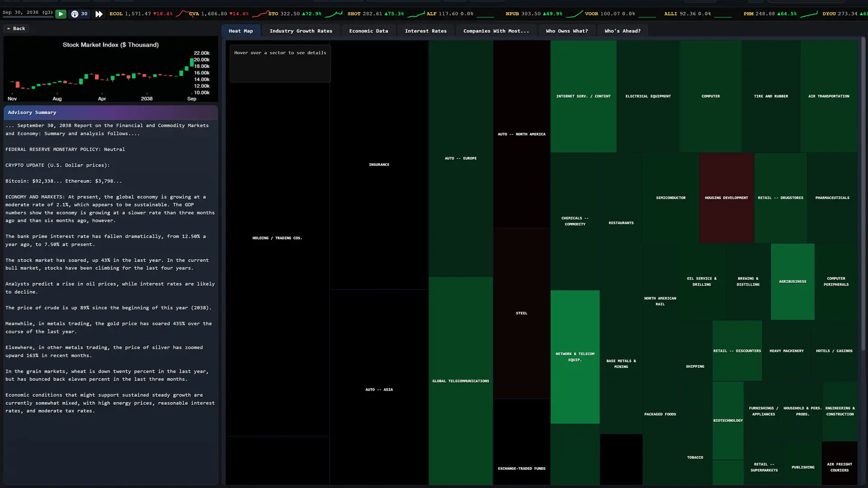Click the STO stock ticker entry
The image size is (868, 488).
coord(294,14)
